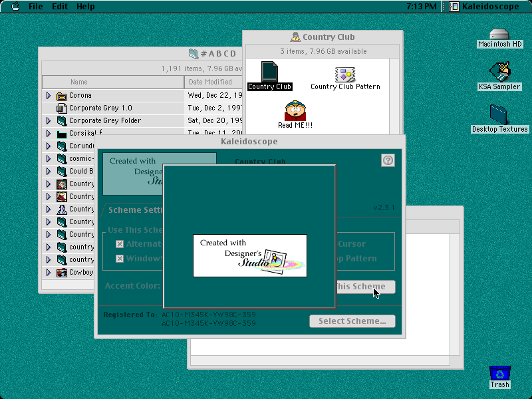Expand the Could B folder disclosure triangle
Viewport: 532px width, 399px height.
[49, 171]
